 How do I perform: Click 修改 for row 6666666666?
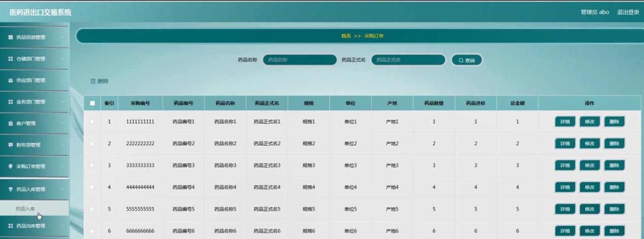point(590,231)
